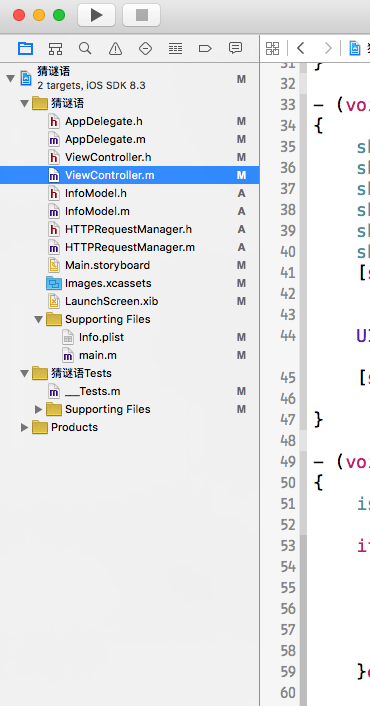370x706 pixels.
Task: Click the project icon in the jump bar
Action: point(355,48)
